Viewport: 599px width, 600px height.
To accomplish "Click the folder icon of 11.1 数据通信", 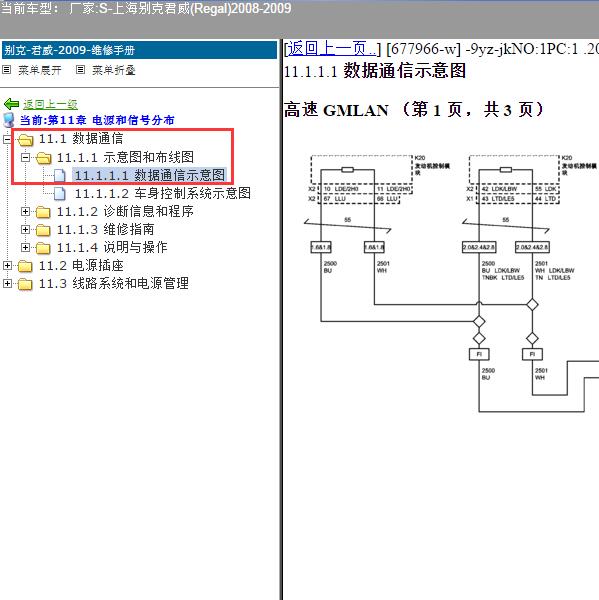I will click(x=26, y=140).
